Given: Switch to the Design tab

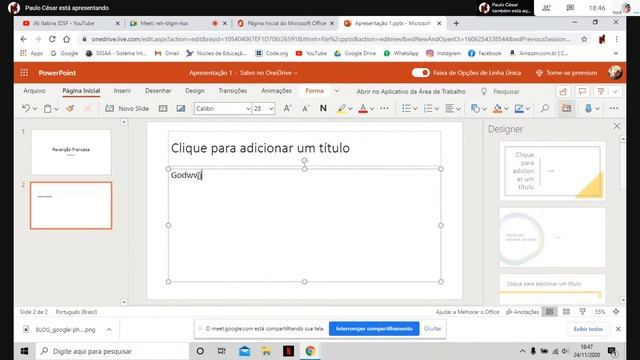Looking at the screenshot, I should 195,91.
